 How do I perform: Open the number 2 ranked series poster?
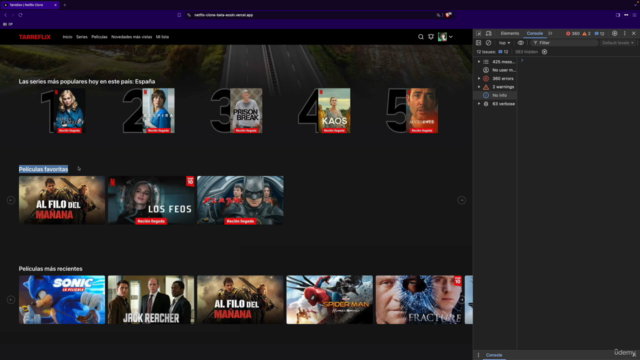click(x=158, y=111)
